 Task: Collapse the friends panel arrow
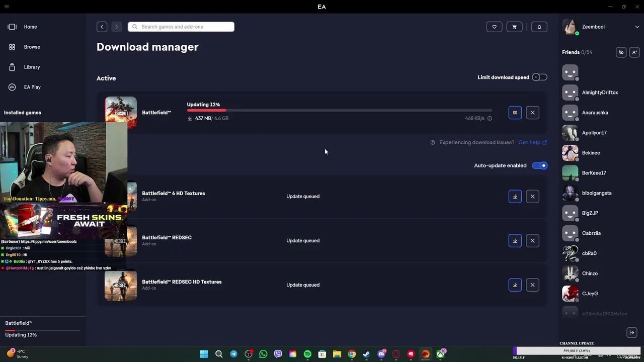[632, 332]
